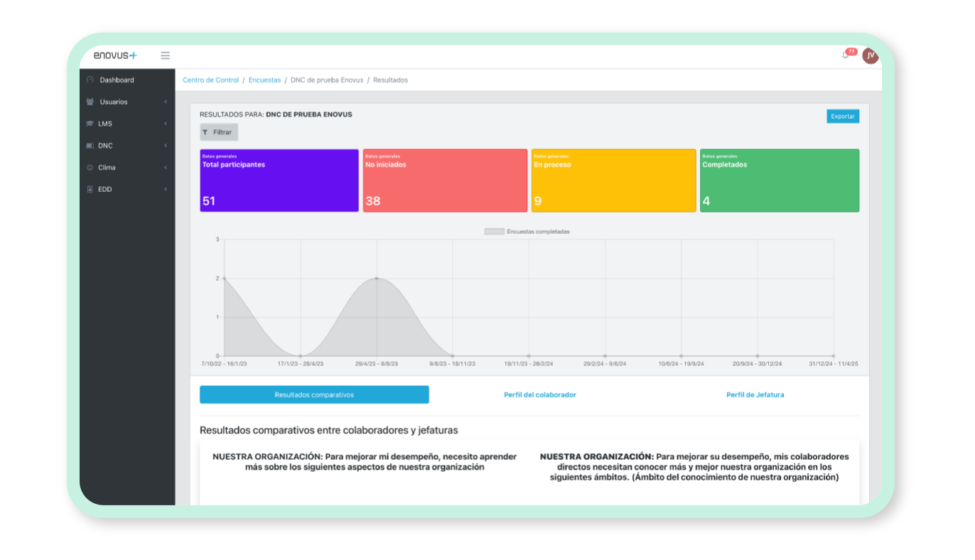Open the Filtrar button
This screenshot has width=975, height=560.
point(218,132)
